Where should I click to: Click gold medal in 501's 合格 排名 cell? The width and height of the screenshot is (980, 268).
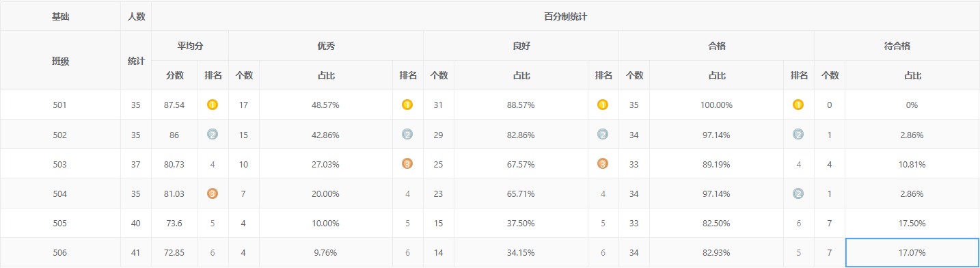coord(798,105)
